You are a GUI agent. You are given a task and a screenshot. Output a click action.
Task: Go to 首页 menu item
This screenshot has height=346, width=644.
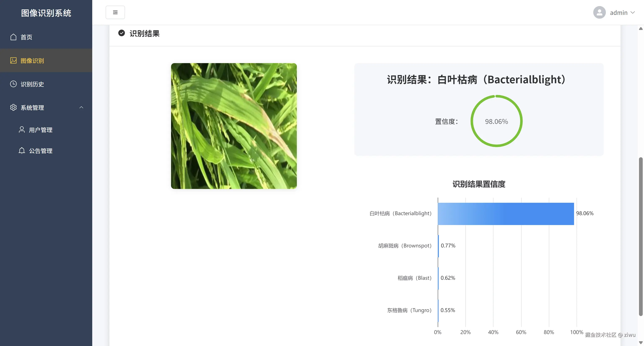26,37
